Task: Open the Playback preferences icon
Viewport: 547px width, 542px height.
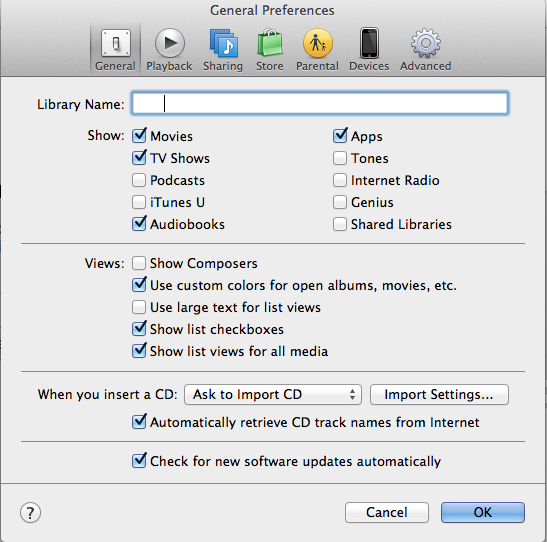Action: pos(170,43)
